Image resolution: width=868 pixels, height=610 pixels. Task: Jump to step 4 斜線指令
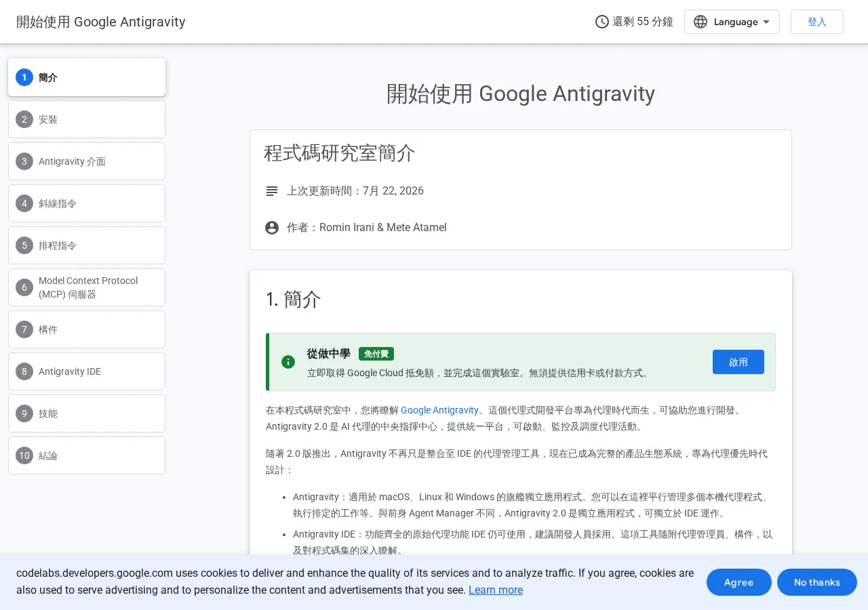point(87,203)
